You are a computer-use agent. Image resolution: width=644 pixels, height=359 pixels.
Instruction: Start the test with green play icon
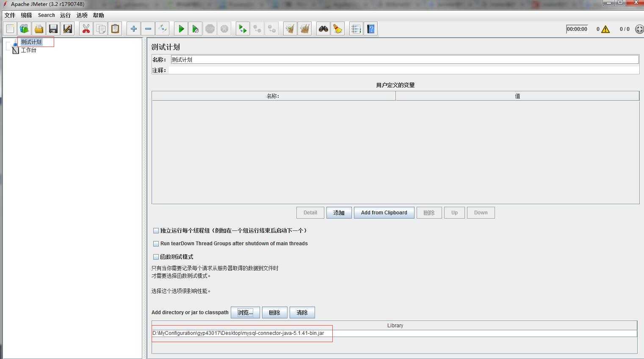[x=181, y=29]
